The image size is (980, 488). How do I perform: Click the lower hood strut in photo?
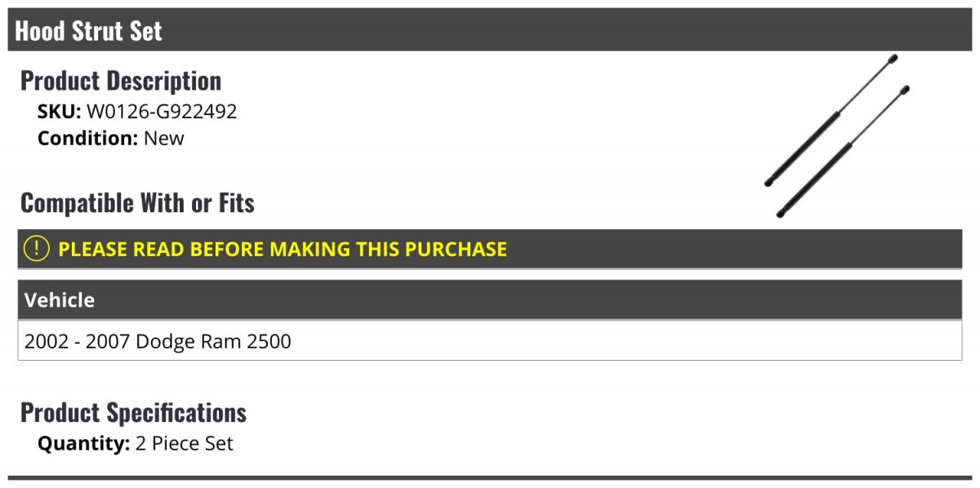pyautogui.click(x=843, y=152)
